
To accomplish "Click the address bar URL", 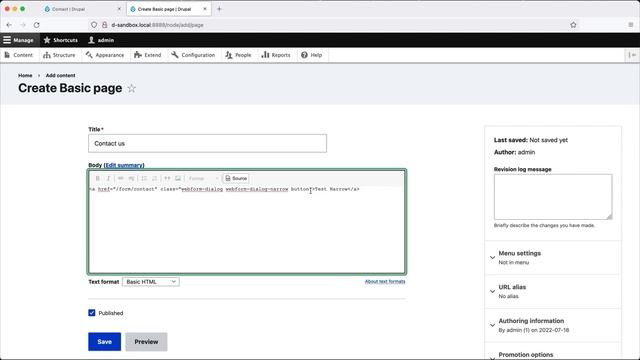I will click(157, 25).
